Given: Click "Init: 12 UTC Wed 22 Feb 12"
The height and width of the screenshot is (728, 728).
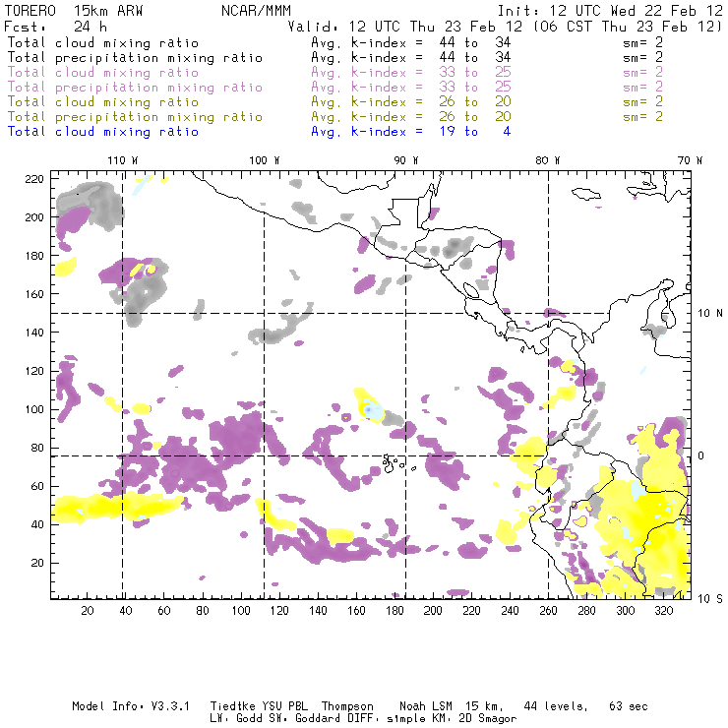Looking at the screenshot, I should coord(610,11).
